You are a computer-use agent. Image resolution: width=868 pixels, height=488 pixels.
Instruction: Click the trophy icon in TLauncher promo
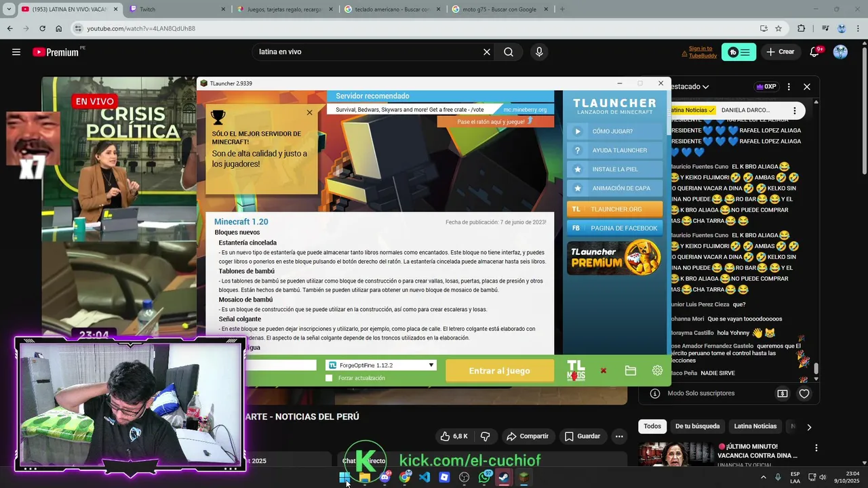[x=218, y=117]
